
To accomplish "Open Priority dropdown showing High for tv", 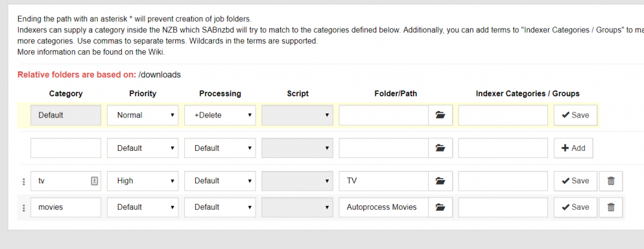I will (x=142, y=181).
